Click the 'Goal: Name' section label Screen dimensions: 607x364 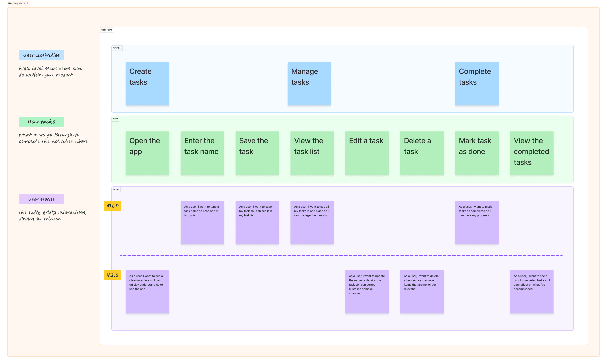[x=107, y=30]
